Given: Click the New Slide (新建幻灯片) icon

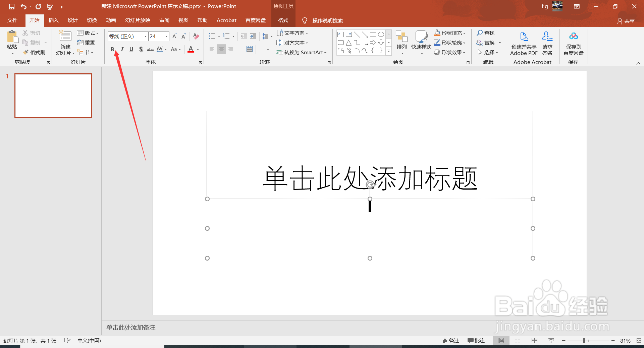Looking at the screenshot, I should (65, 37).
